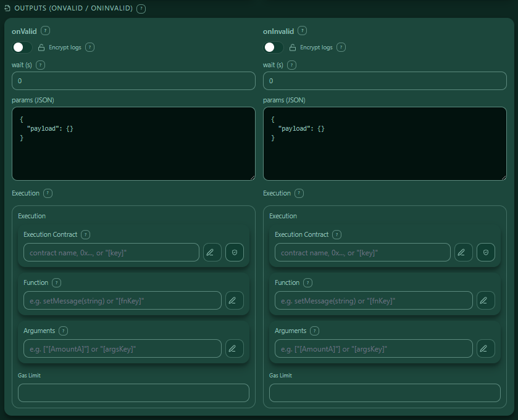
Task: Click the help icon next to wait (s)
Action: 40,65
